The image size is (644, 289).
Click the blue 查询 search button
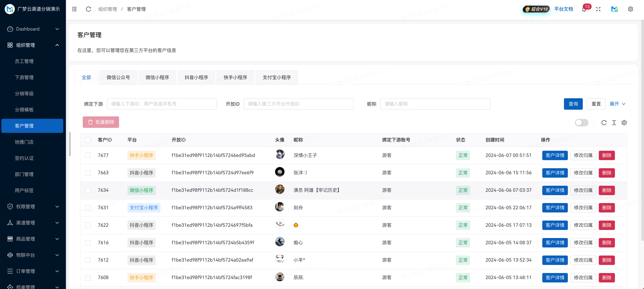tap(574, 104)
